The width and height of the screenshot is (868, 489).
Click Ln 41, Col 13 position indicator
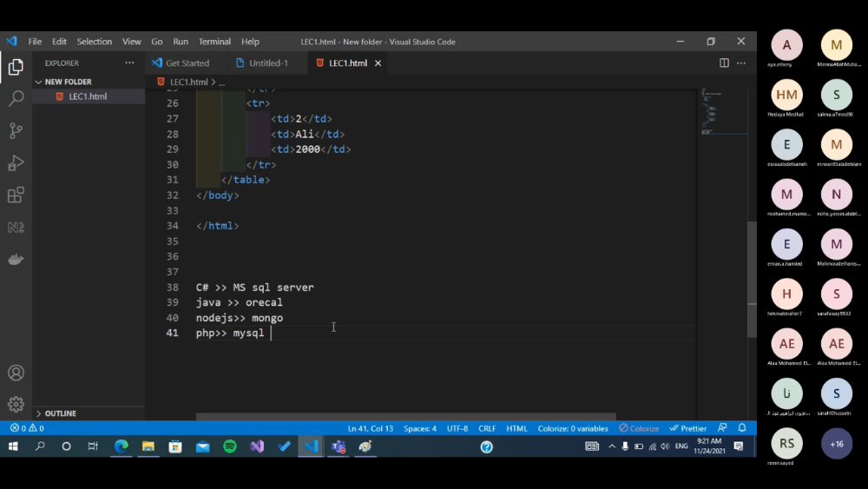pyautogui.click(x=371, y=428)
